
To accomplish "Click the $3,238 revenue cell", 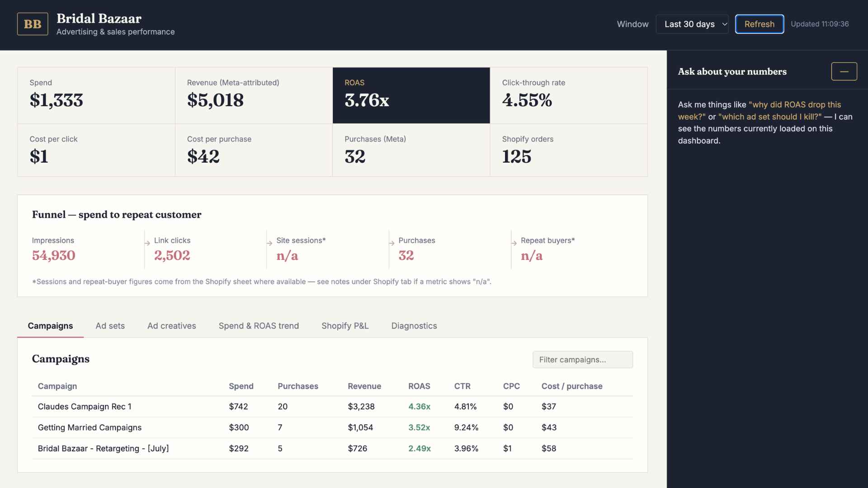I will point(361,407).
